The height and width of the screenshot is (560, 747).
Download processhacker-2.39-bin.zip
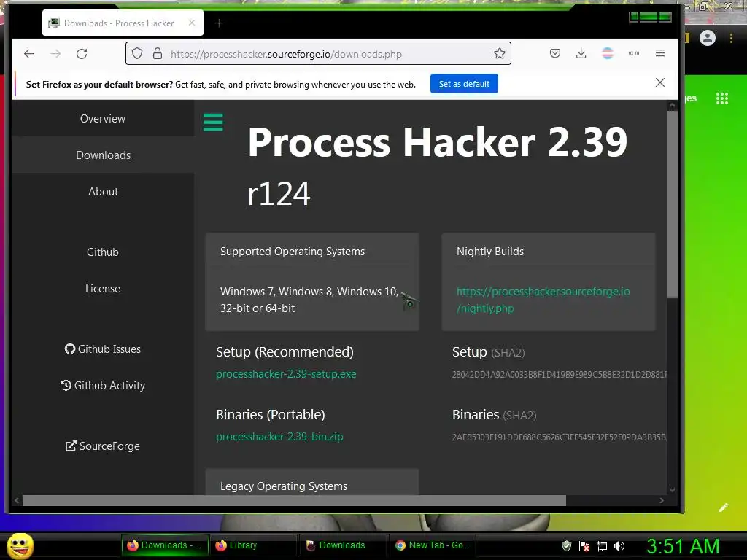click(279, 437)
